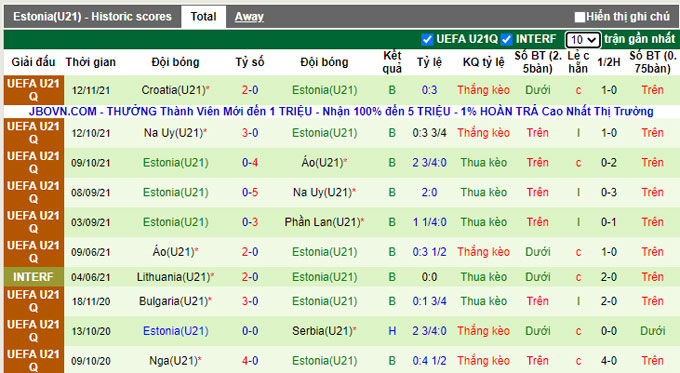Click the 0-4 score on 09/10/21
Viewport: 680px width, 373px height.
[250, 163]
